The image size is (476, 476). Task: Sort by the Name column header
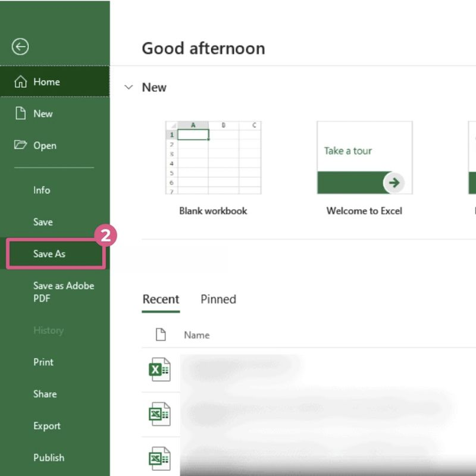[x=197, y=335]
